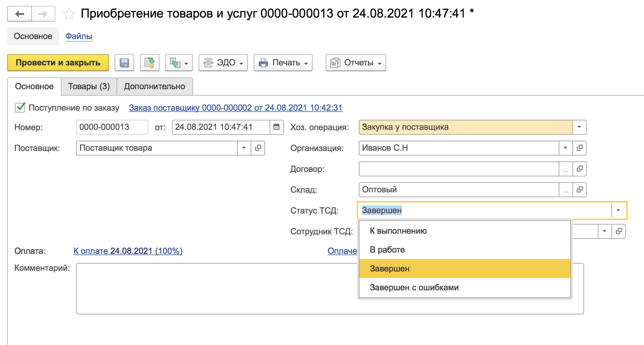
Task: Click the 'Оплаче...' link
Action: tap(342, 251)
